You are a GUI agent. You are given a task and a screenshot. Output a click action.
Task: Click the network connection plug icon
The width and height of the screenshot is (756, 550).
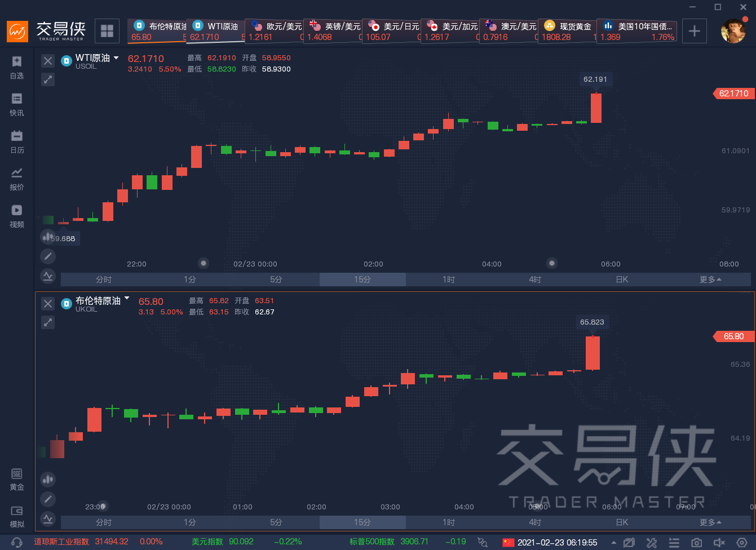483,542
